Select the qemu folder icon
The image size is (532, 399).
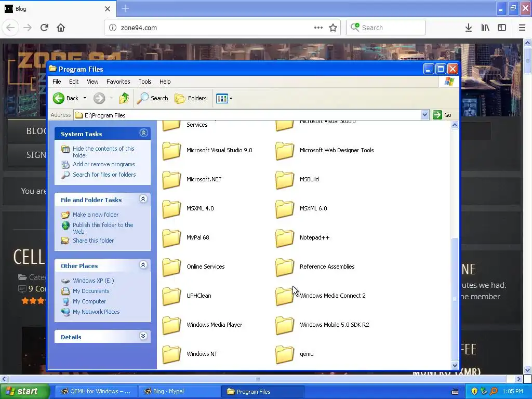285,354
